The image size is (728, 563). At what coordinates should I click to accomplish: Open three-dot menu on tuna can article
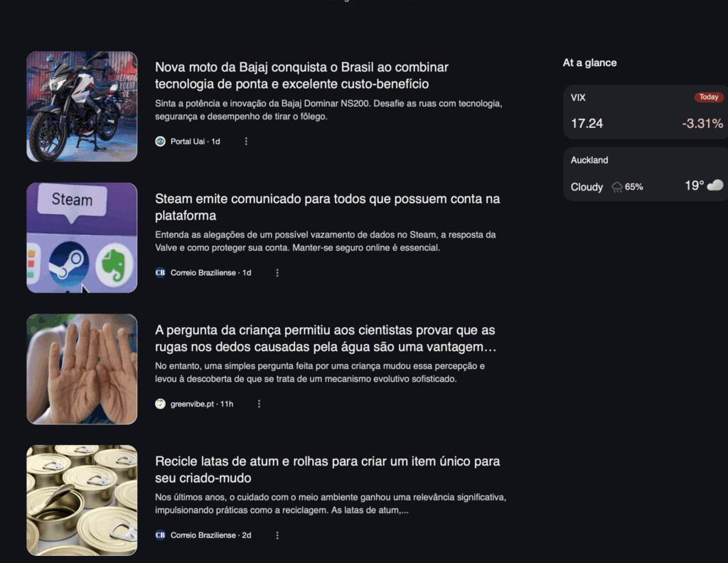[277, 535]
